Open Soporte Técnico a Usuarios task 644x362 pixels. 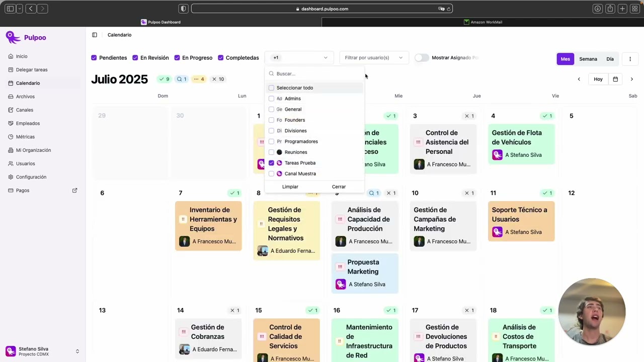point(521,221)
